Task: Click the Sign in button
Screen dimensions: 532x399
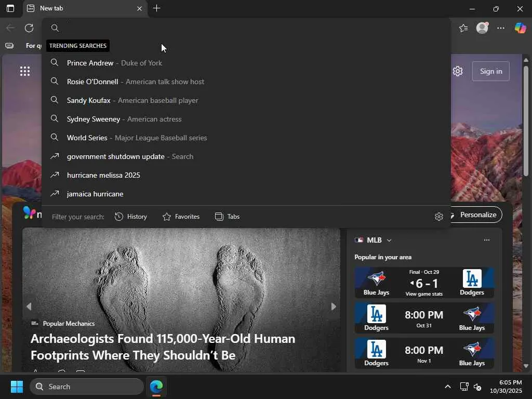Action: (490, 71)
